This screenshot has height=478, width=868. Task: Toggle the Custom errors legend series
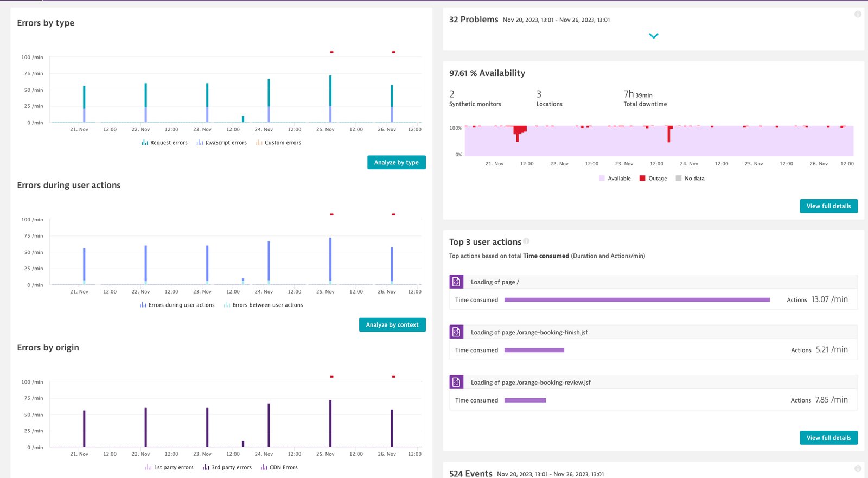point(278,143)
